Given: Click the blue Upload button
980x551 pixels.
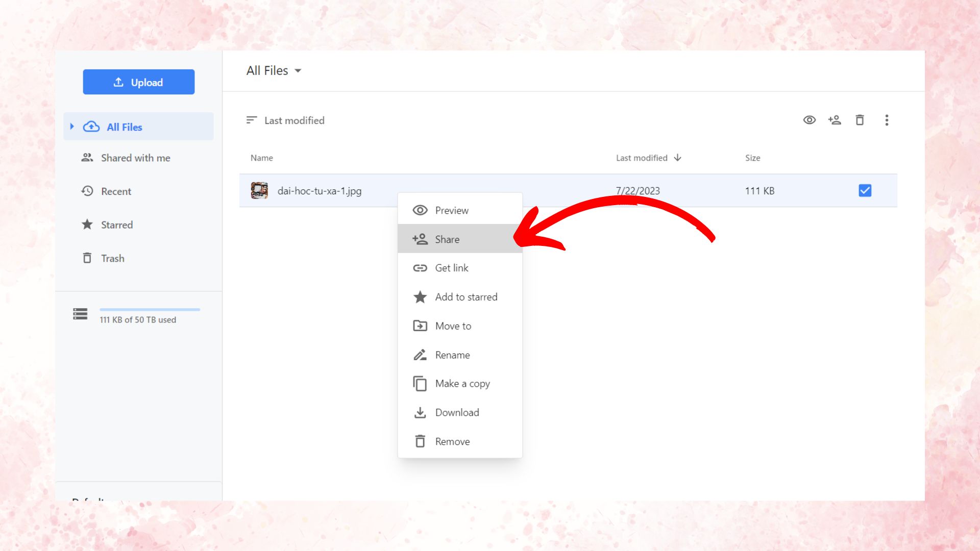Looking at the screenshot, I should click(x=138, y=82).
